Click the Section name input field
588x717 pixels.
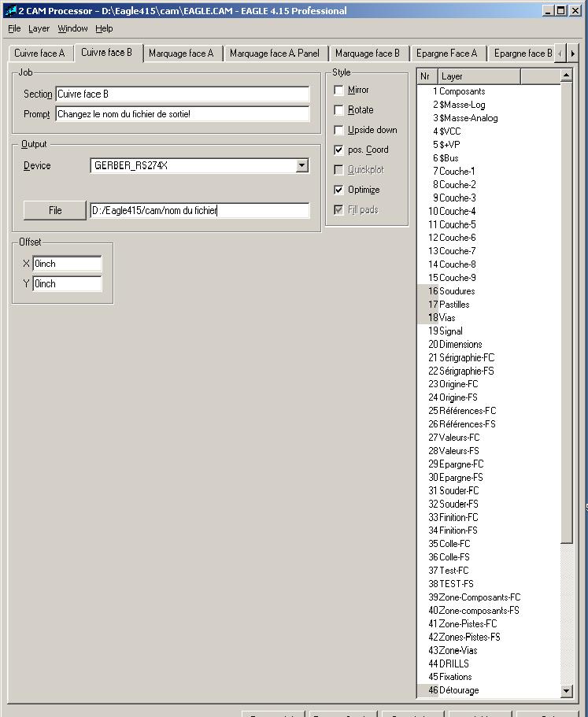183,94
